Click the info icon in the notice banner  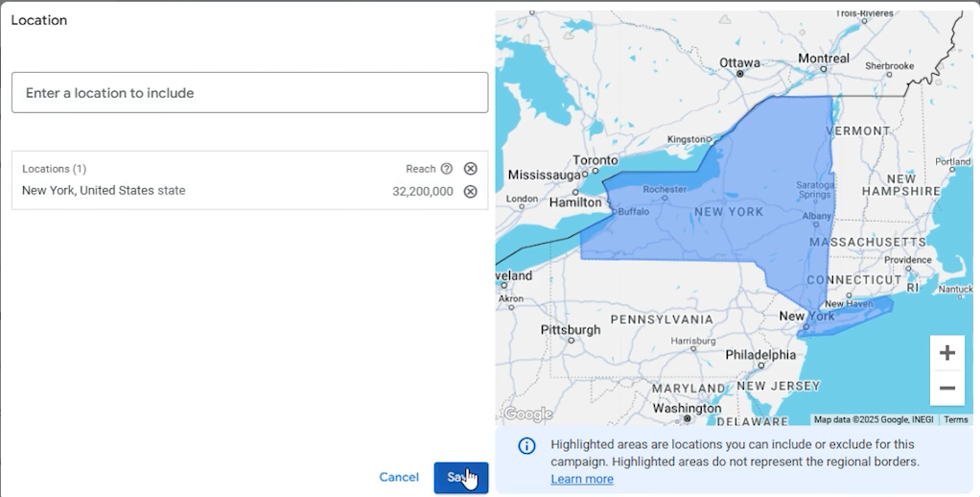[526, 446]
